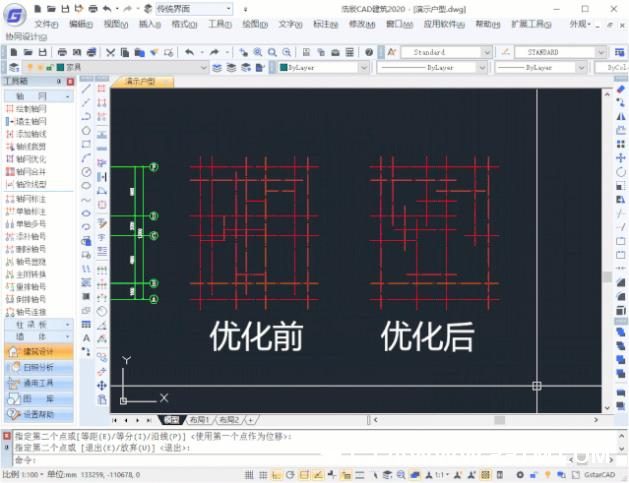Toggle Lineweight display in status bar
Image resolution: width=629 pixels, height=483 pixels.
[x=359, y=475]
